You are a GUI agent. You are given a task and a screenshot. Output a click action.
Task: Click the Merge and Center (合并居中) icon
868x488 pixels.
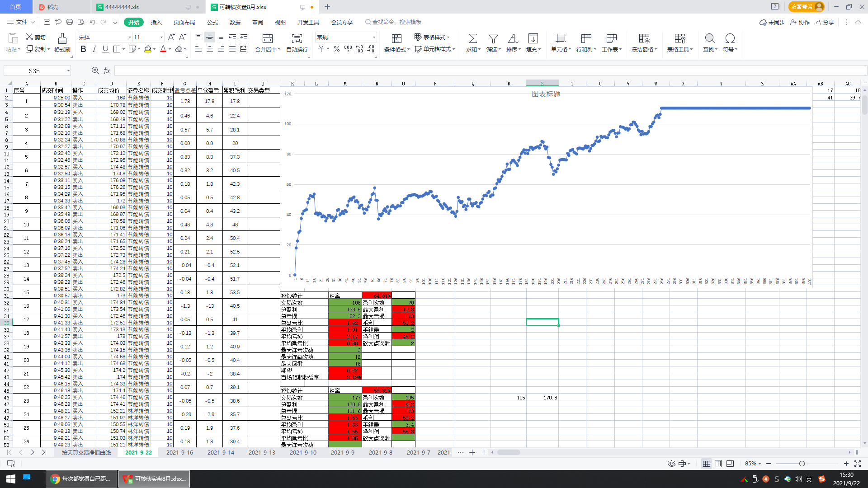pyautogui.click(x=267, y=38)
